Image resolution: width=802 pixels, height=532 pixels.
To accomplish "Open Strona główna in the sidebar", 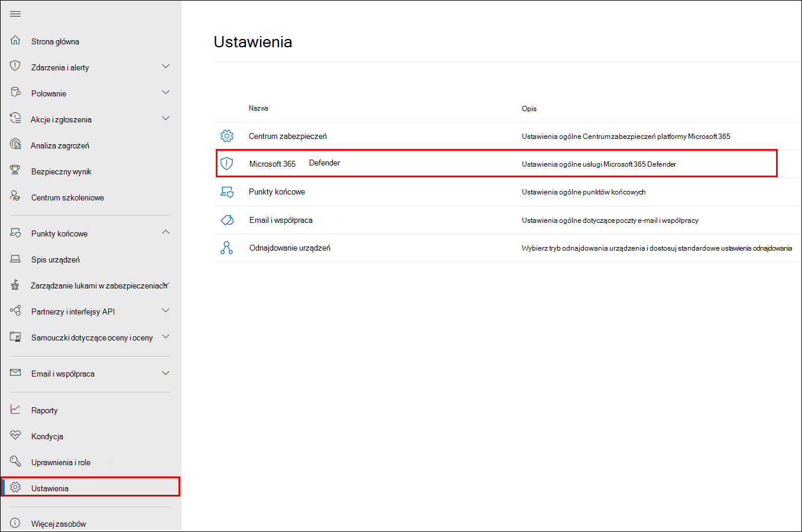I will [55, 41].
